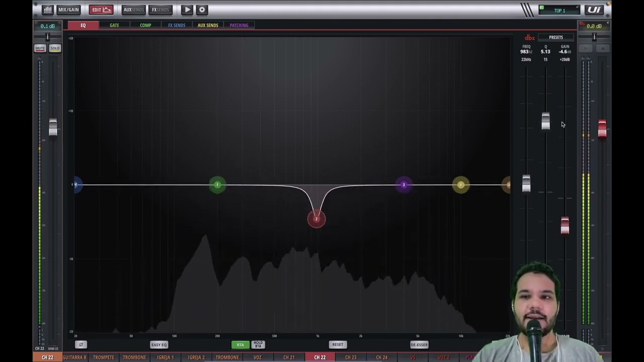Select EQ band 1 green node
Viewport: 644px width, 362px height.
[217, 185]
